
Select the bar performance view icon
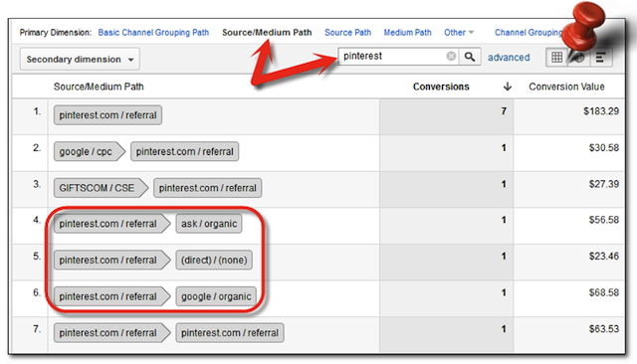[x=600, y=58]
